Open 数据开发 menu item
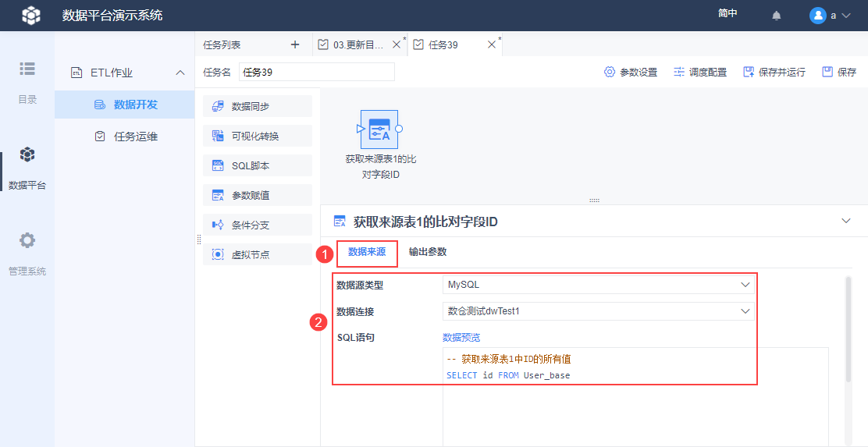The width and height of the screenshot is (868, 447). (125, 105)
